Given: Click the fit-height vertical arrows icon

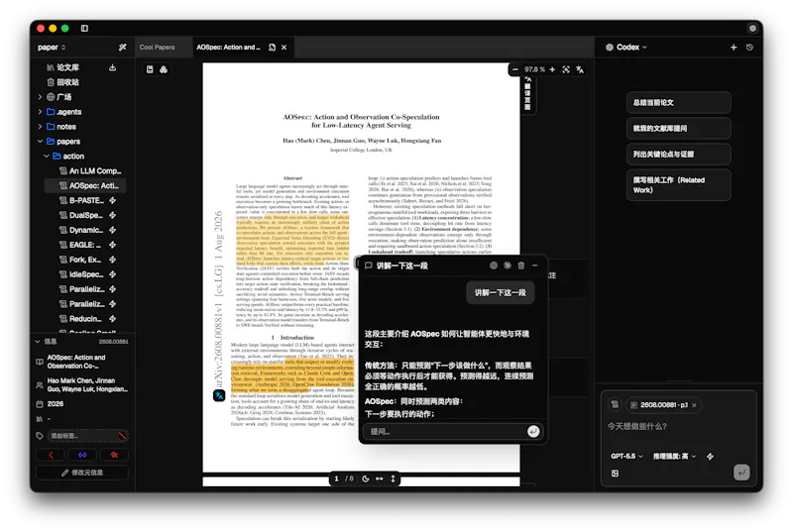Looking at the screenshot, I should coord(393,479).
